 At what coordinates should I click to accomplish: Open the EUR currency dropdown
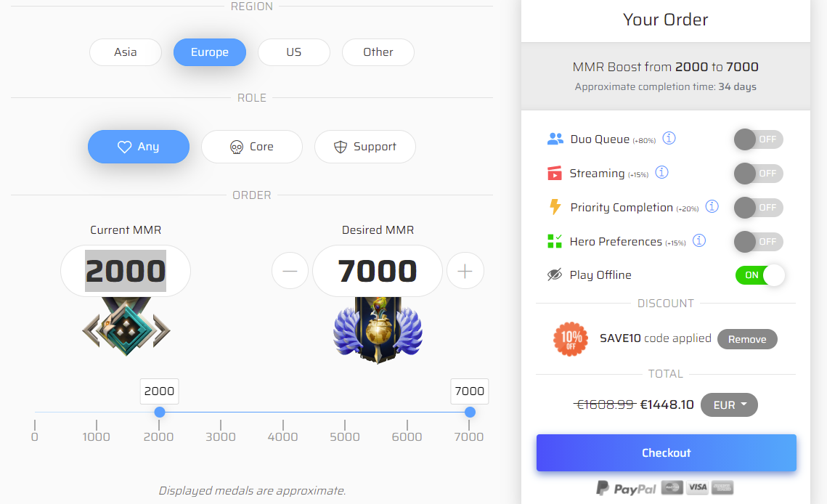[729, 405]
